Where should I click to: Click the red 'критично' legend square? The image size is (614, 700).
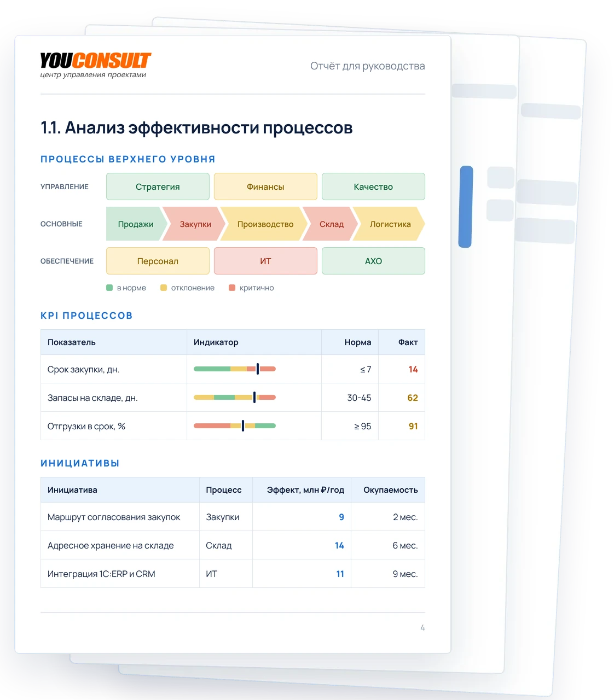pyautogui.click(x=232, y=288)
